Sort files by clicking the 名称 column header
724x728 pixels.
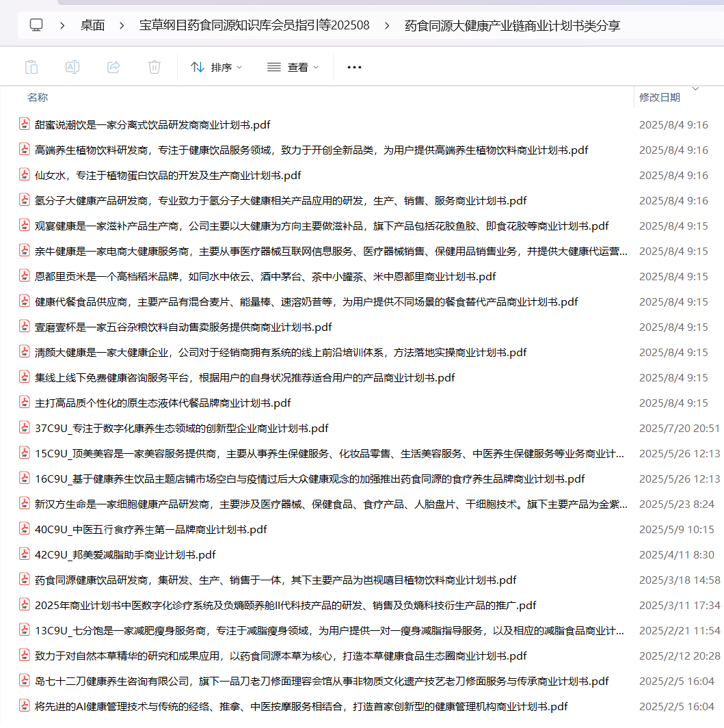[38, 97]
